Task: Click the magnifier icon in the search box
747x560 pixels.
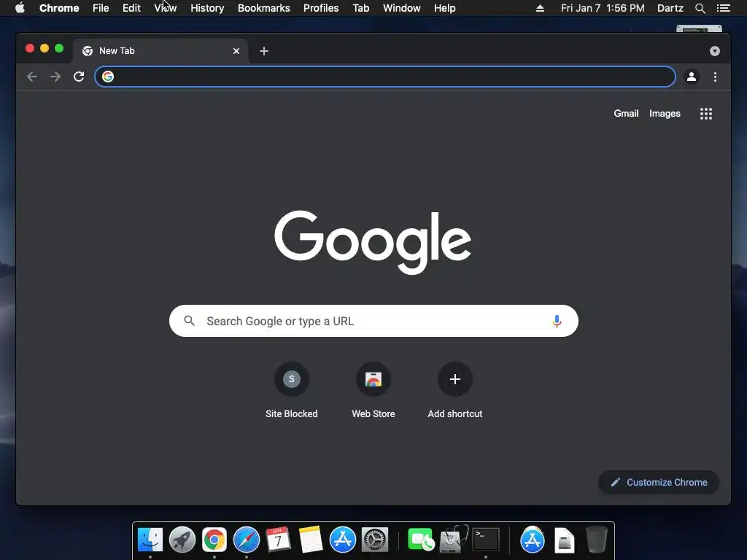Action: point(190,321)
